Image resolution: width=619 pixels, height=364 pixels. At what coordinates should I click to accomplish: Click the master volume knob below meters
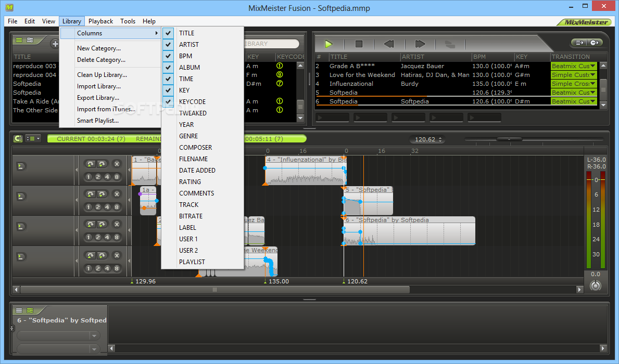(596, 285)
